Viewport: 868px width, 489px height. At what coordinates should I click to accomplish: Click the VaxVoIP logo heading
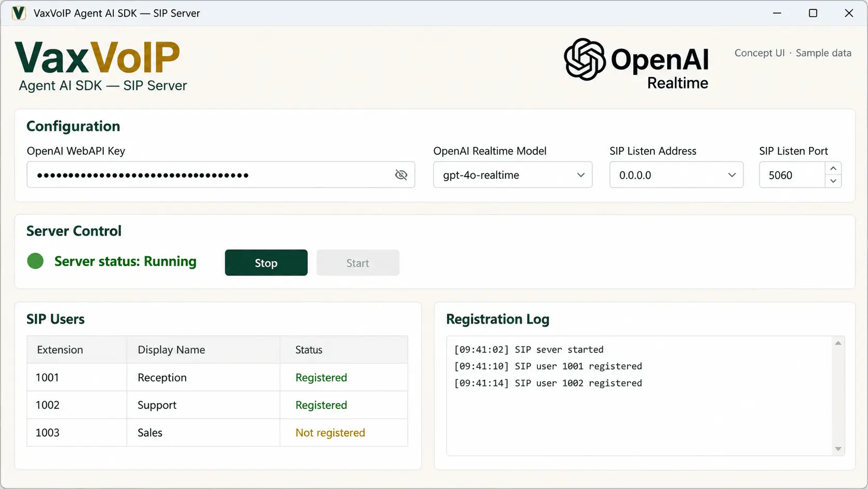(x=98, y=58)
